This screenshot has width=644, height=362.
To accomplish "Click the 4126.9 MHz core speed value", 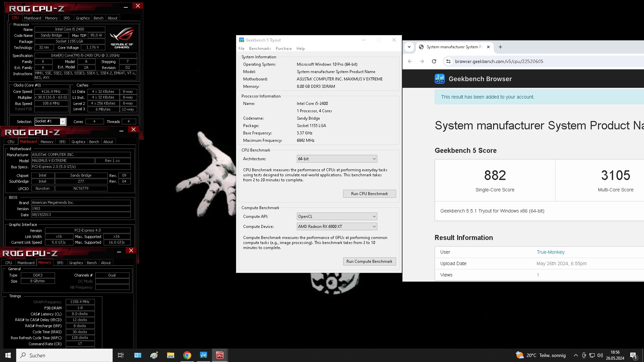I will (51, 92).
